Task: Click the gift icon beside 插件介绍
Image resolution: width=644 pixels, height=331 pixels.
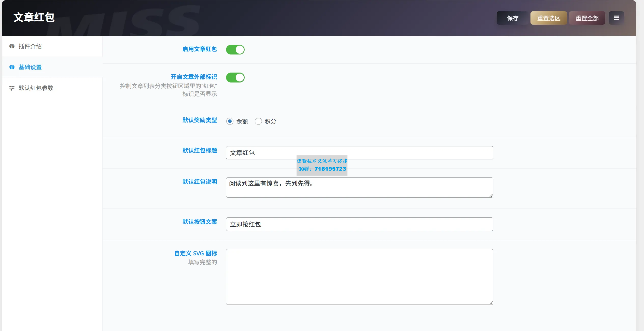Action: click(12, 46)
